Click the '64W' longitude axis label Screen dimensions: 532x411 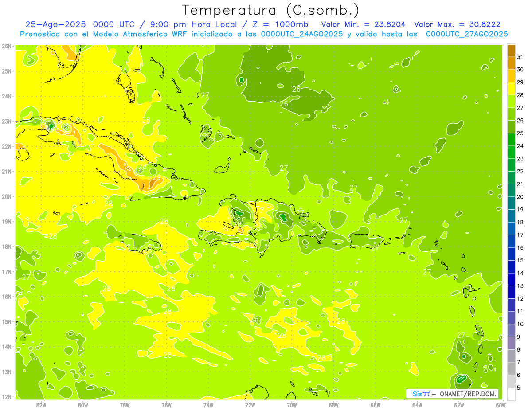(x=417, y=405)
